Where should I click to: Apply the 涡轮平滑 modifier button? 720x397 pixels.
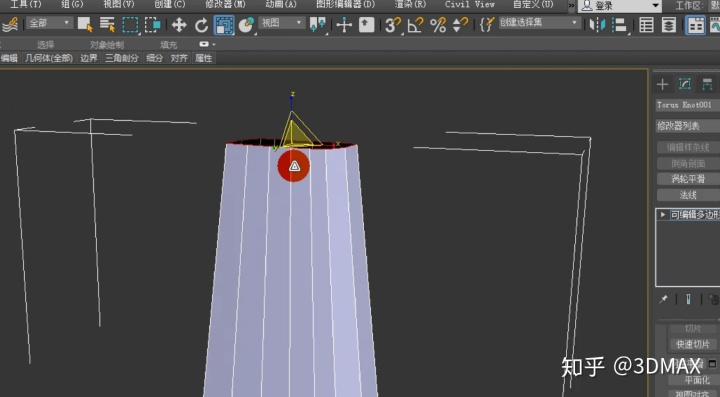(688, 179)
